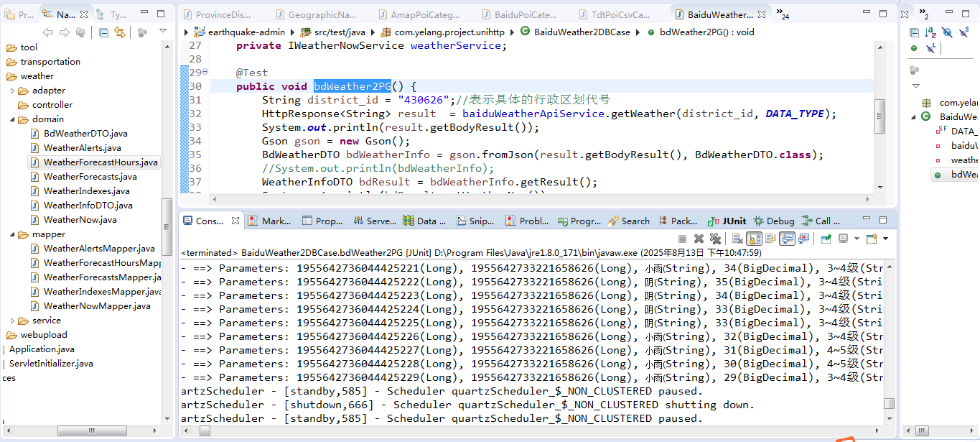Image resolution: width=980 pixels, height=442 pixels.
Task: Toggle Scroll Lock in Console toolbar
Action: coord(754,239)
